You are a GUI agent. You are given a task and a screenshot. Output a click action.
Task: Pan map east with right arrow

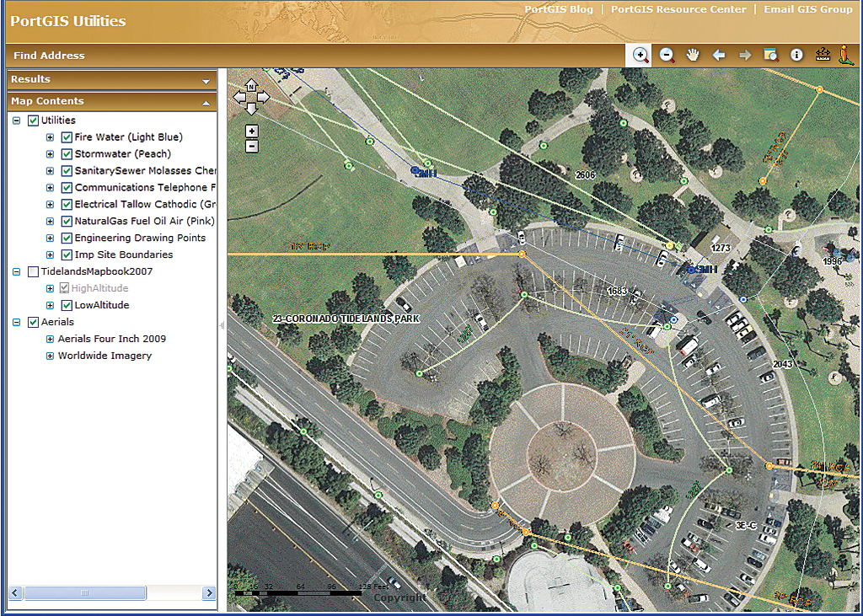(263, 98)
